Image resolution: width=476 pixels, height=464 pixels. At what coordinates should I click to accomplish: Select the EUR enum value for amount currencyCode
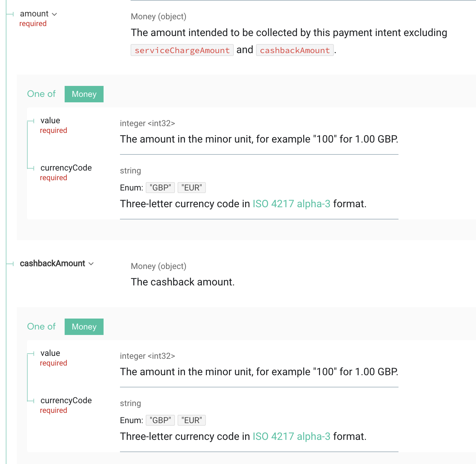pos(191,187)
